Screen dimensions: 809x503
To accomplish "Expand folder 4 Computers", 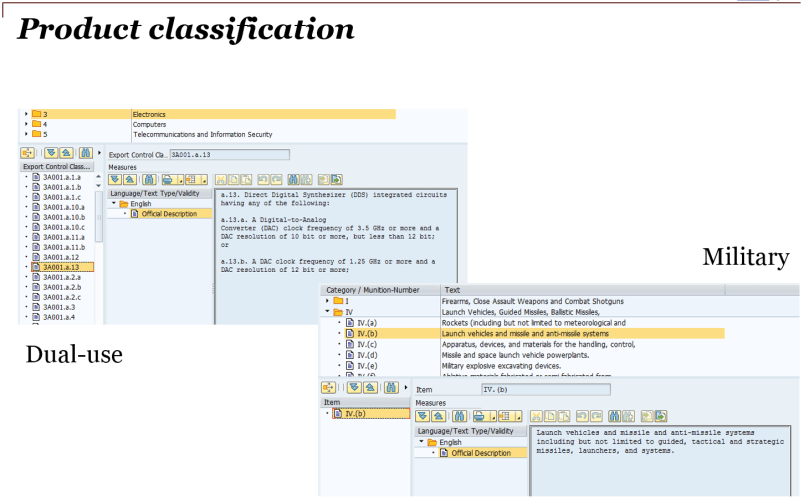I will [x=26, y=124].
